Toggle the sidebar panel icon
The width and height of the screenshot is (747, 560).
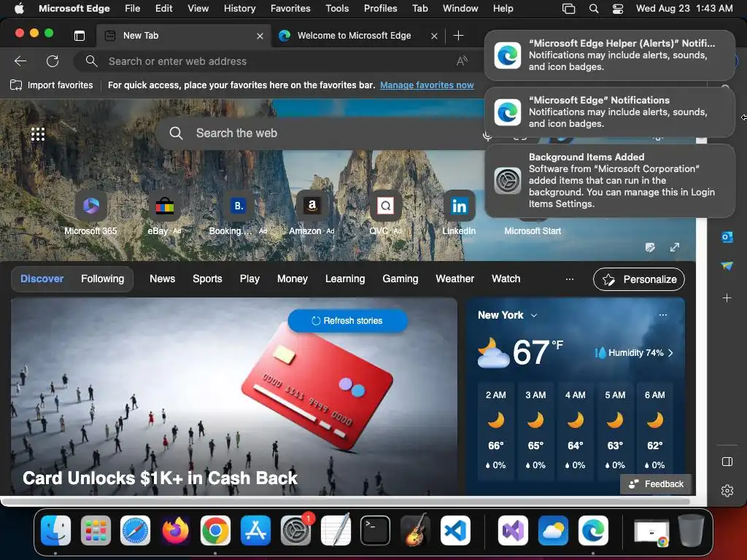727,462
